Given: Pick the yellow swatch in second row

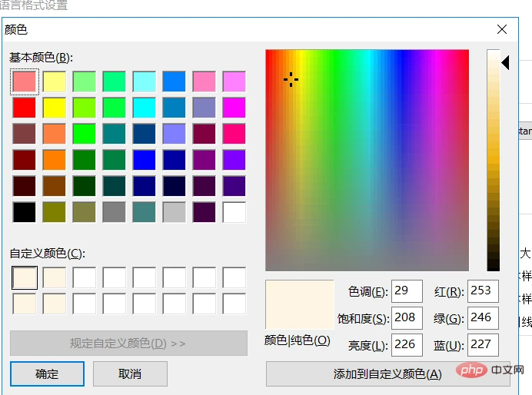Looking at the screenshot, I should pos(54,107).
